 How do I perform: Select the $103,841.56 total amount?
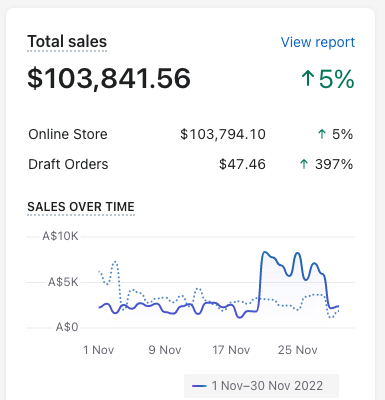point(109,78)
